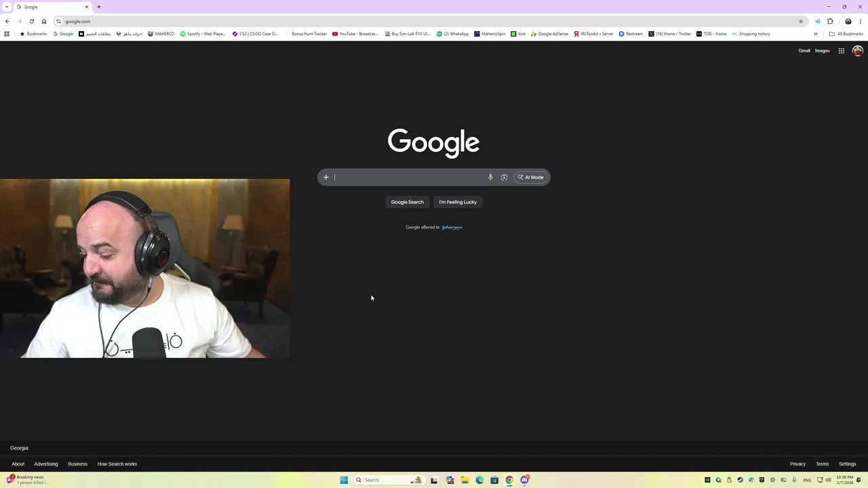Start voice search with the microphone icon

click(x=490, y=178)
